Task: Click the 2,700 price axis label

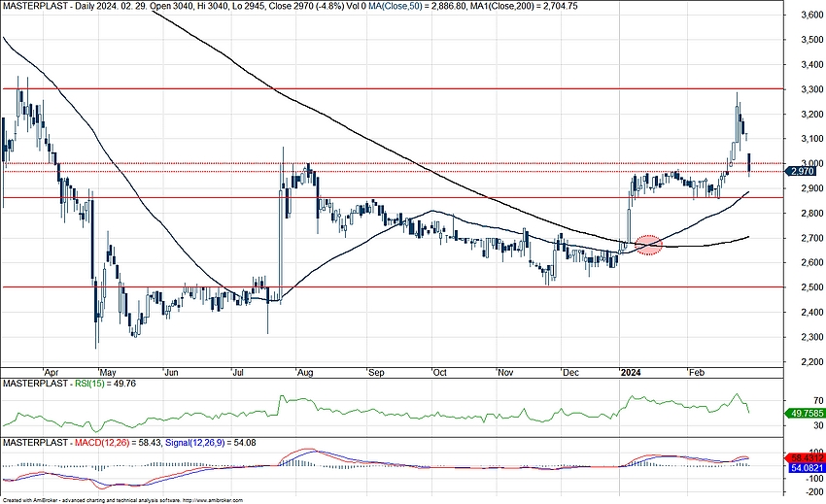Action: [x=810, y=238]
